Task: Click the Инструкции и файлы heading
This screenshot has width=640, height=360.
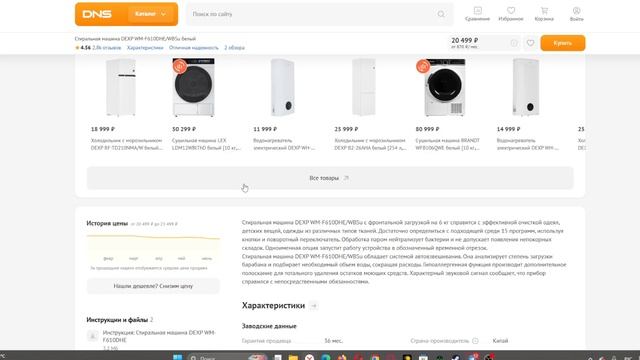Action: pyautogui.click(x=117, y=320)
